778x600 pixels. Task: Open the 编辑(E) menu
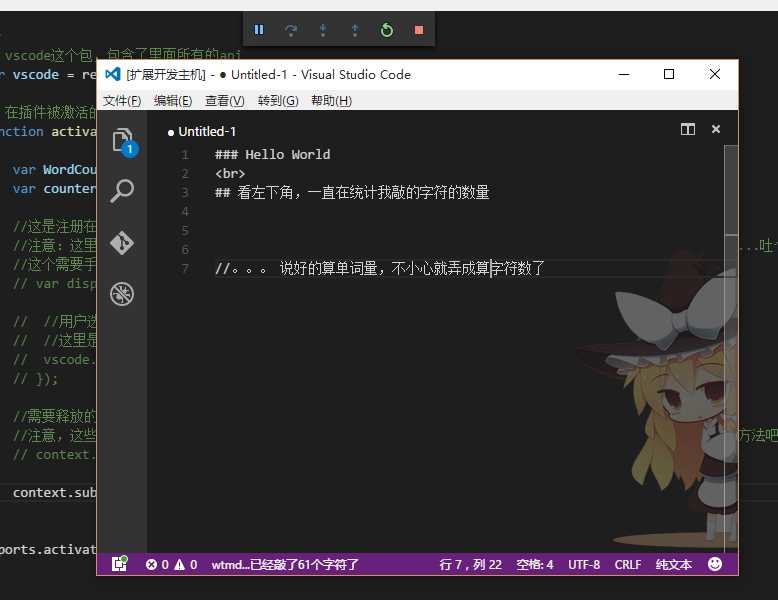click(x=173, y=101)
